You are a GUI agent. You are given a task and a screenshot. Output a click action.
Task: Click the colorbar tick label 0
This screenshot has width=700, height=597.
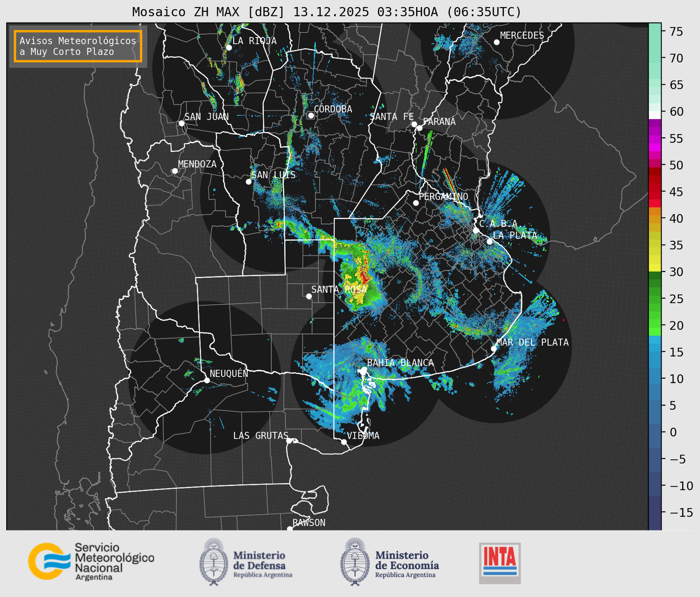click(673, 432)
